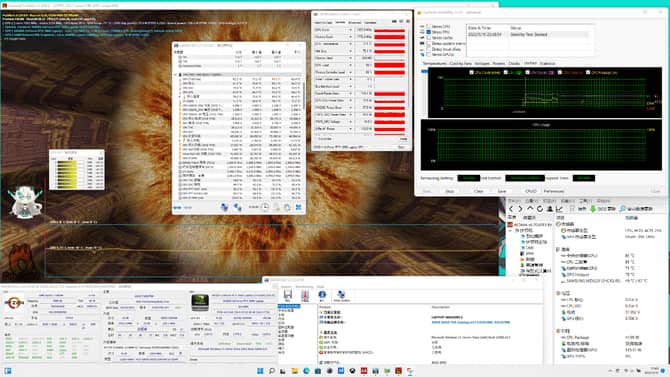
Task: Open Xbox app from taskbar
Action: 352,371
